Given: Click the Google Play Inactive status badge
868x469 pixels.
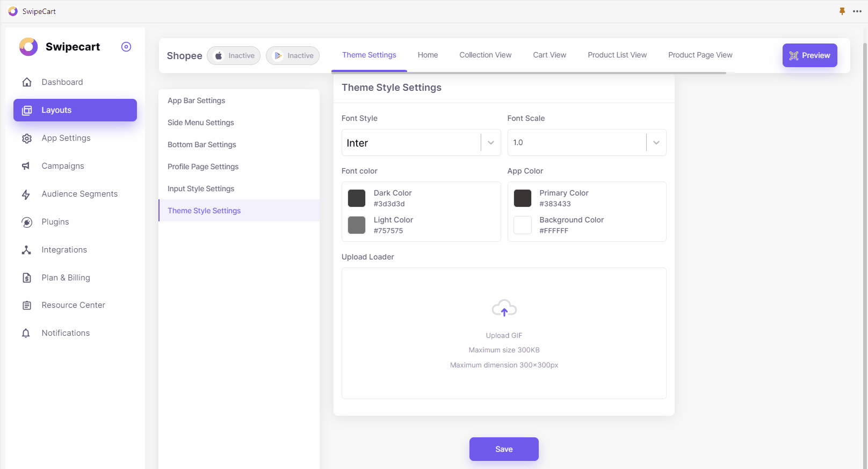Looking at the screenshot, I should point(293,55).
